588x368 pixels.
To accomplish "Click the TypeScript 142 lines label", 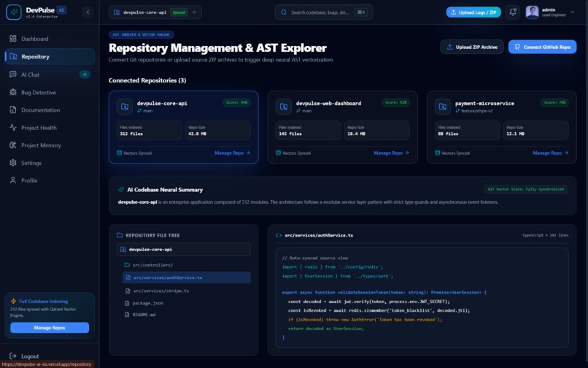I will (x=545, y=235).
